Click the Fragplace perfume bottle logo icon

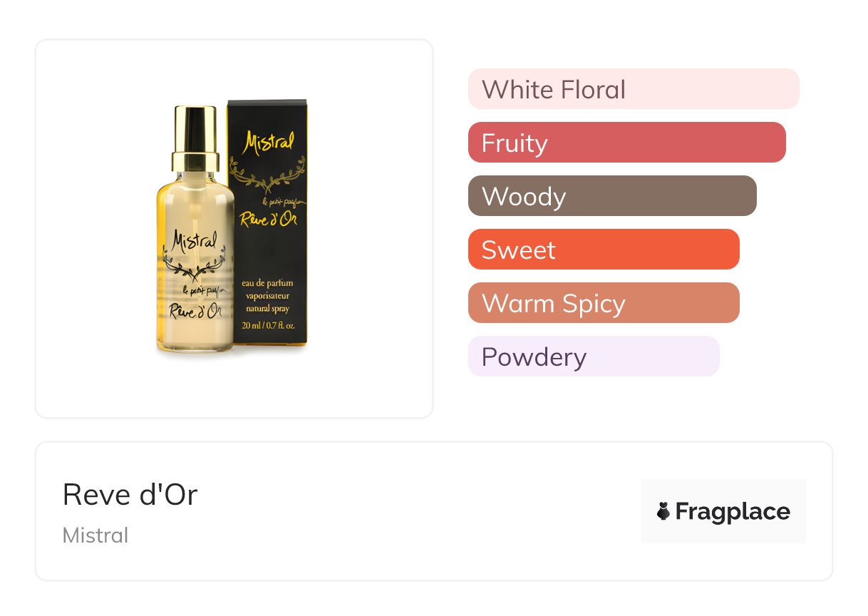click(x=663, y=511)
